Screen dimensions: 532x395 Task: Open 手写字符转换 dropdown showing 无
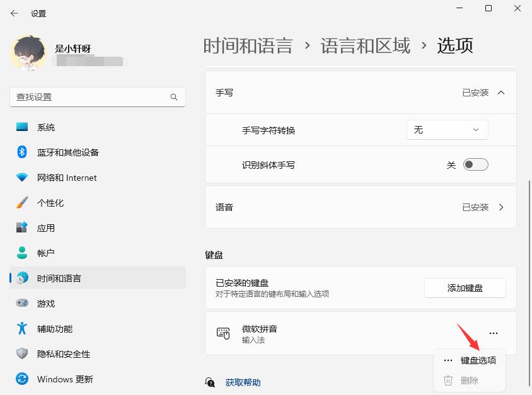point(447,130)
